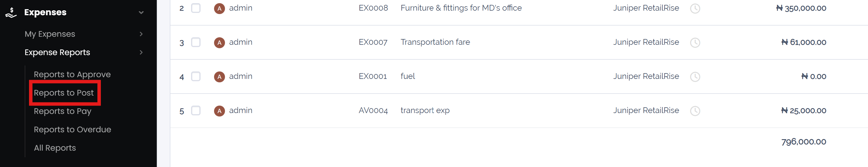Check the checkbox on the Furniture row
The width and height of the screenshot is (868, 167).
pyautogui.click(x=196, y=8)
